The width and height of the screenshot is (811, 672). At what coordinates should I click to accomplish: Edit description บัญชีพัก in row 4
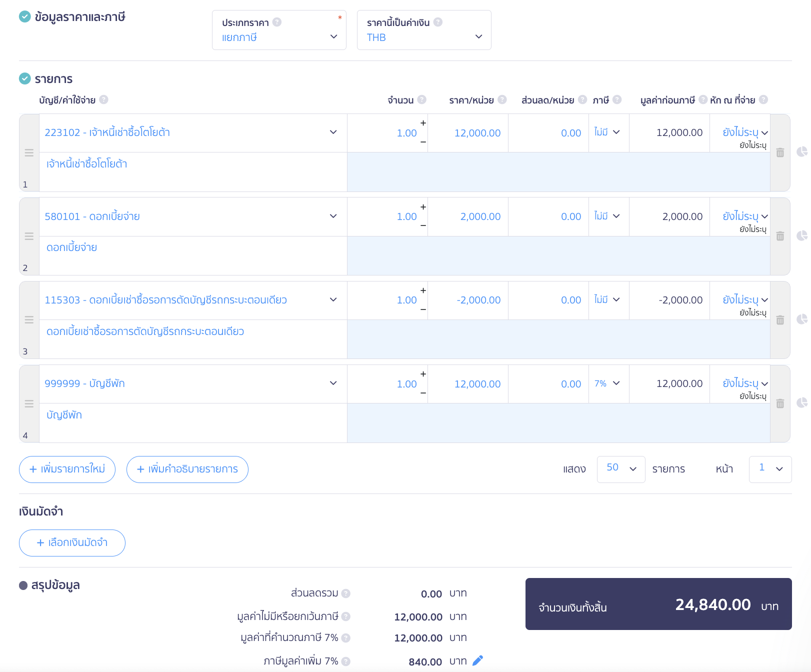click(193, 422)
